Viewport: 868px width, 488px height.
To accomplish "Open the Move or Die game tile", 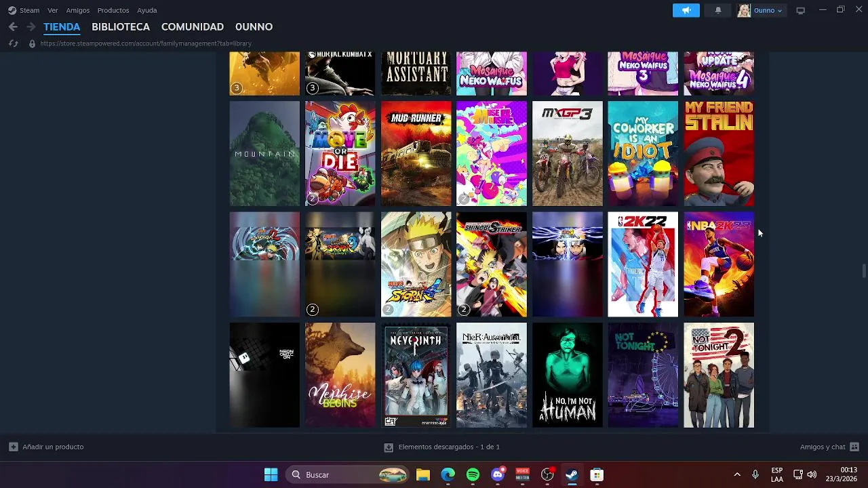I will tap(340, 154).
